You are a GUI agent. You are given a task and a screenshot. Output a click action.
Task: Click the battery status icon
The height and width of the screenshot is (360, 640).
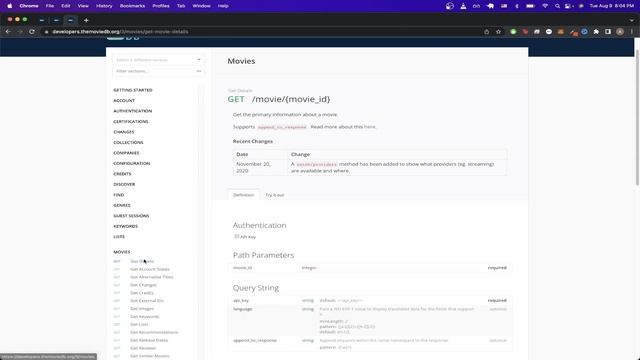click(x=530, y=6)
